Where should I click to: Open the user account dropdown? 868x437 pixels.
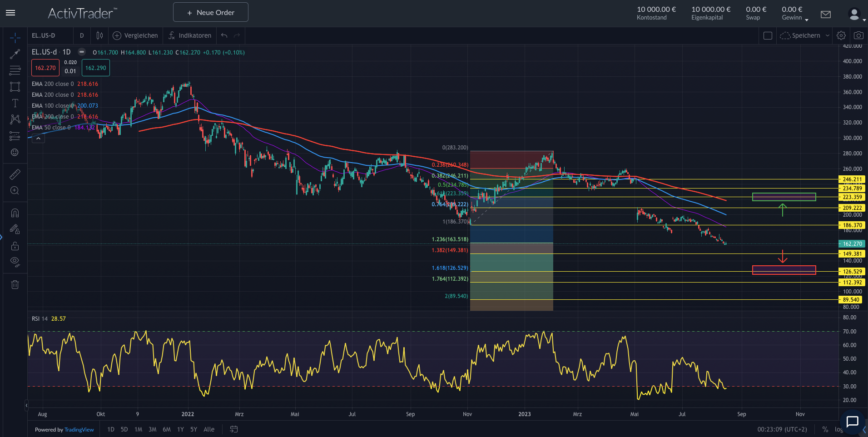coord(856,15)
